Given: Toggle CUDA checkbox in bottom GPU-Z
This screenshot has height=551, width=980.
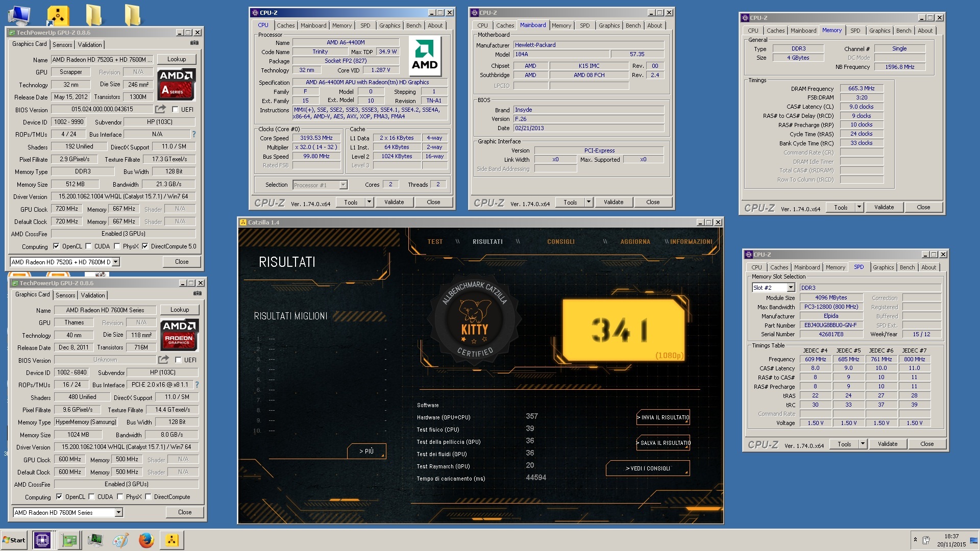Looking at the screenshot, I should point(91,496).
